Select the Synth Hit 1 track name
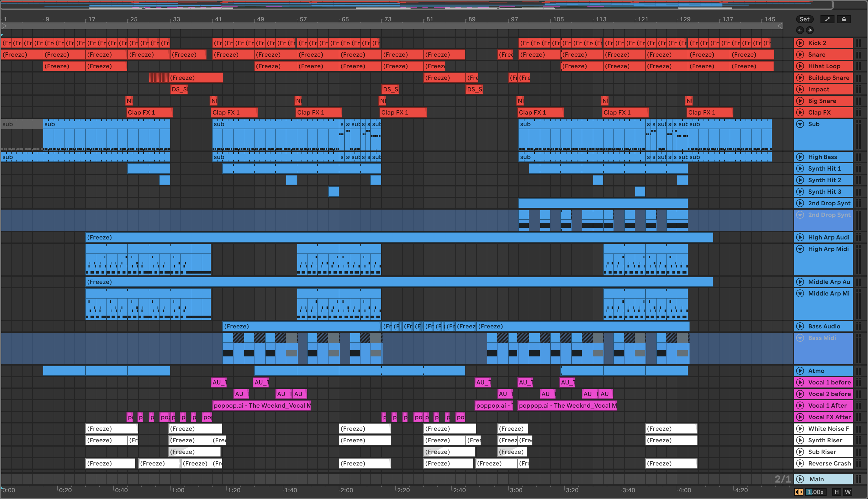Image resolution: width=868 pixels, height=499 pixels. 824,169
